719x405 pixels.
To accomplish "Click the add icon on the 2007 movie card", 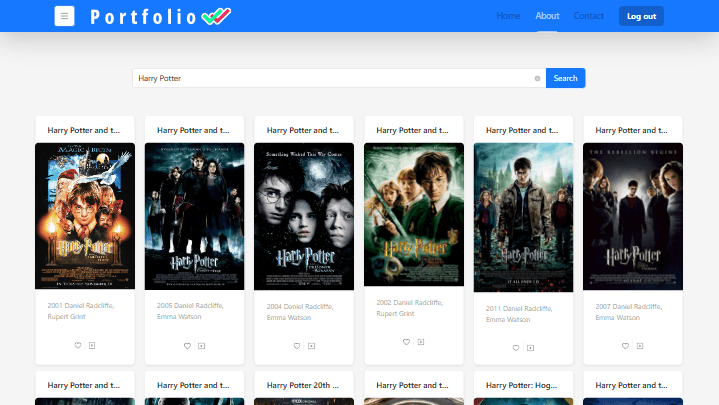I will pyautogui.click(x=639, y=346).
